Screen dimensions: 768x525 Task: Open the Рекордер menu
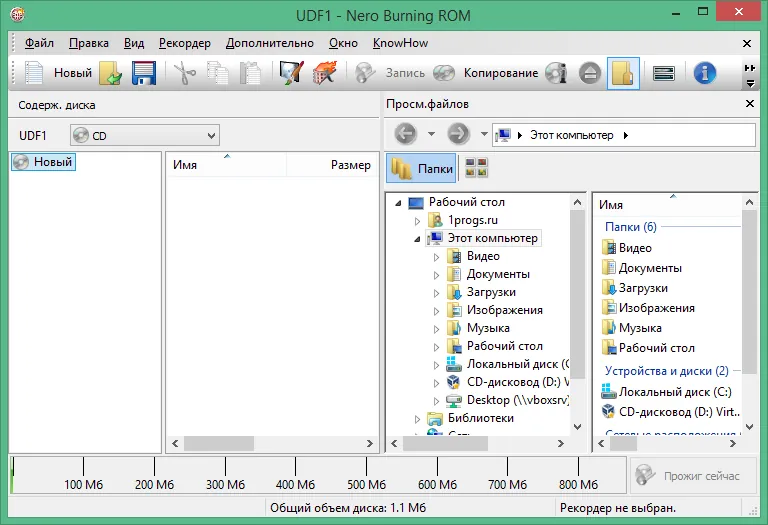[185, 43]
